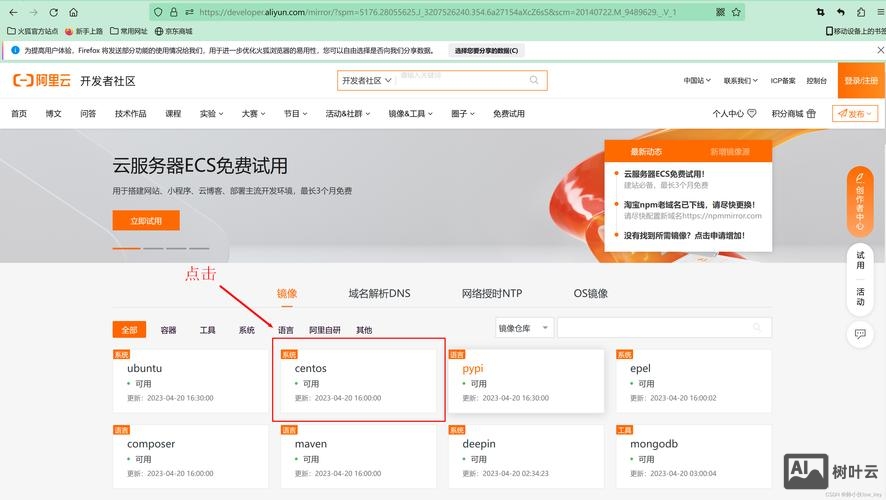Screen dimensions: 886x500
Task: Filter mirrors by 语言
Action: click(286, 330)
